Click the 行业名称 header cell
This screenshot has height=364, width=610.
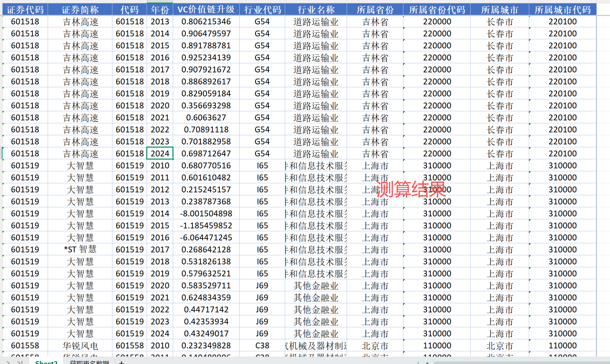(316, 10)
